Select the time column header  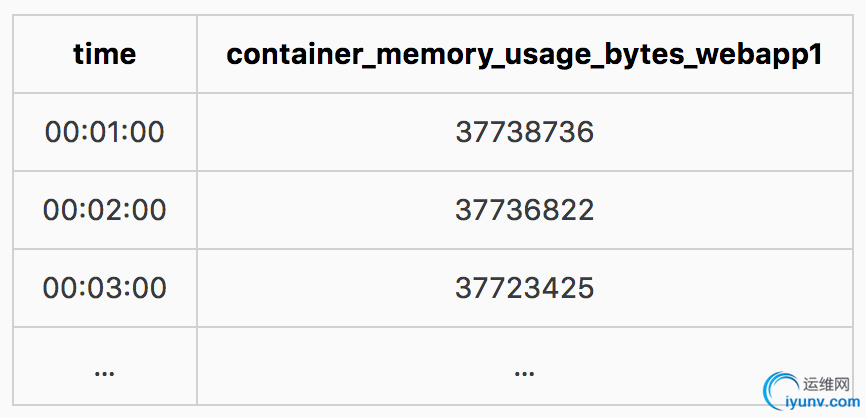(x=104, y=54)
